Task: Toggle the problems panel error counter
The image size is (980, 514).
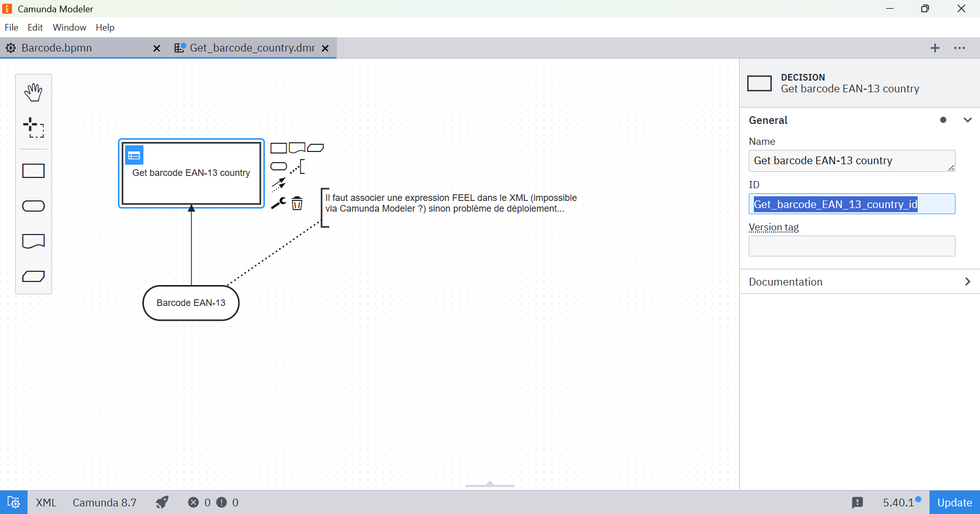Action: (x=200, y=502)
